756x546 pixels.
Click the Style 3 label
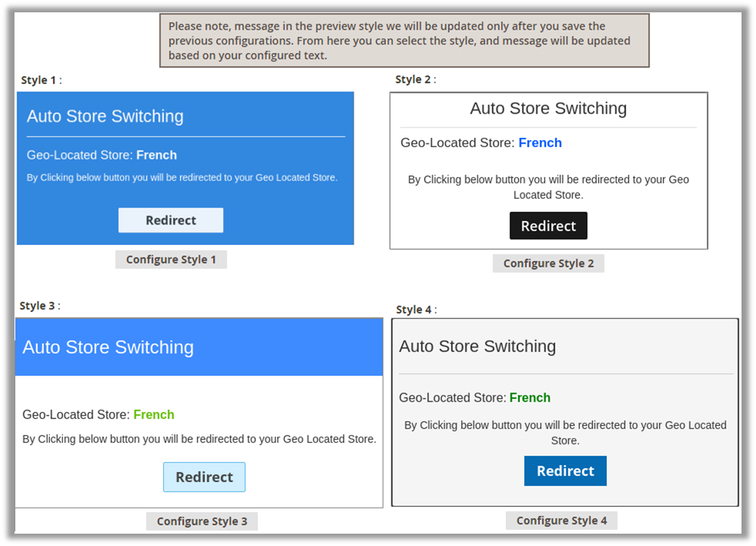(39, 305)
